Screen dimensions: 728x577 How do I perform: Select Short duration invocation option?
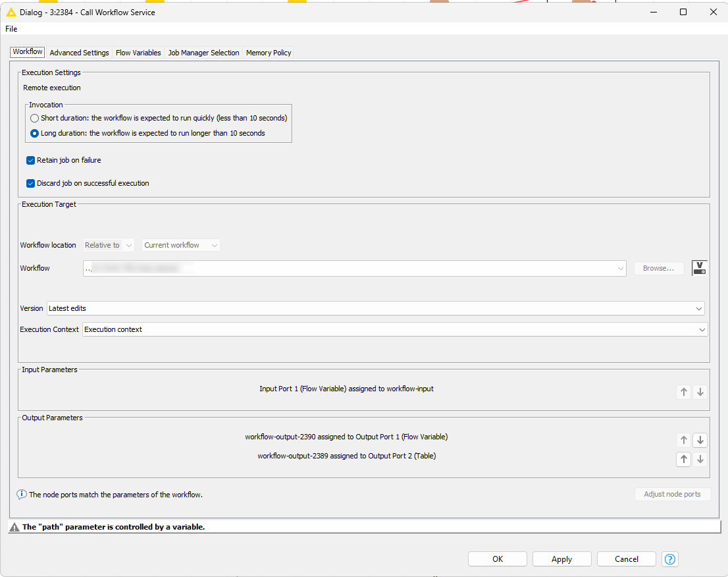35,118
